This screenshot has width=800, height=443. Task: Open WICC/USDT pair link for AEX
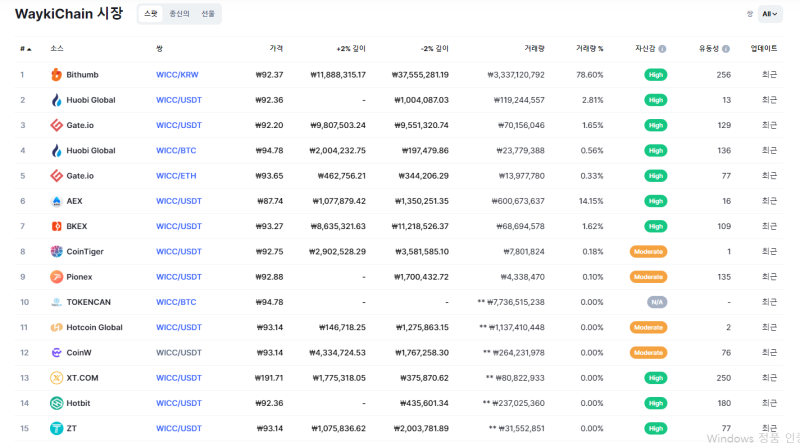(179, 201)
